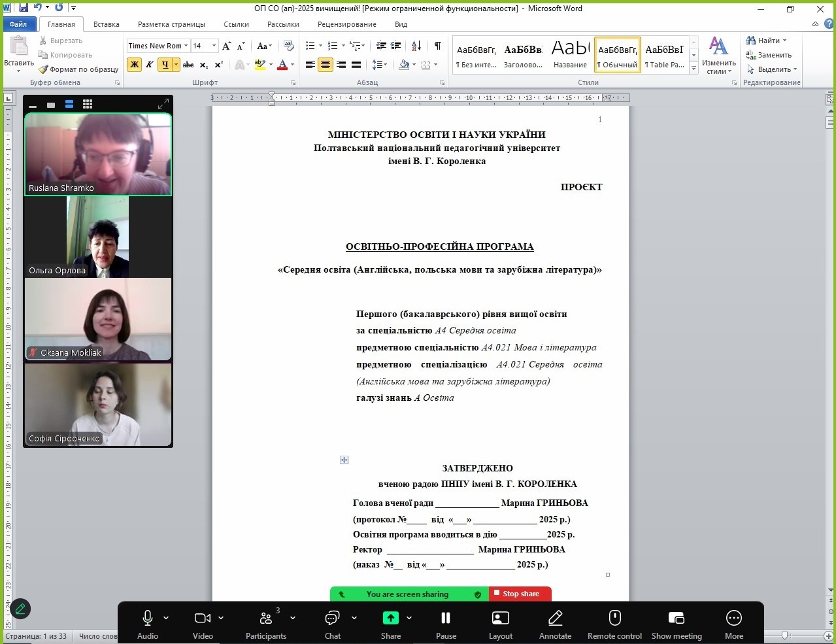Screen dimensions: 836x644
Task: Switch video panel to grid view
Action: [88, 105]
